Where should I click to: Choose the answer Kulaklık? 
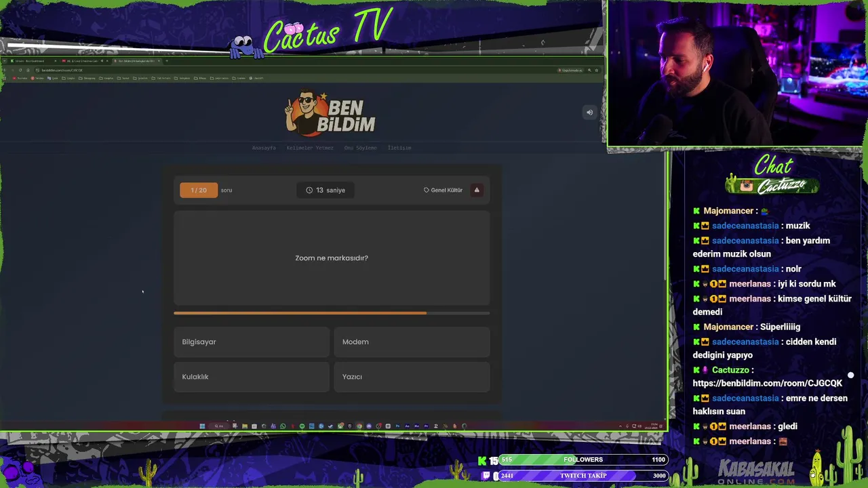[x=252, y=377]
